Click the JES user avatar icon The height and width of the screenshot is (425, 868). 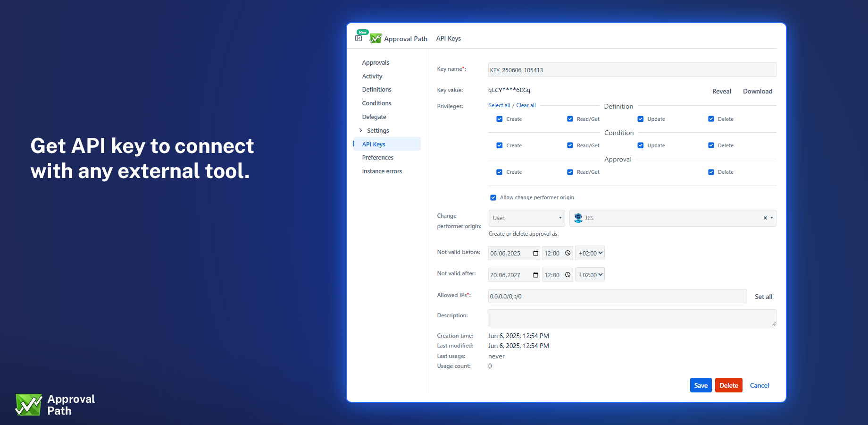click(578, 218)
